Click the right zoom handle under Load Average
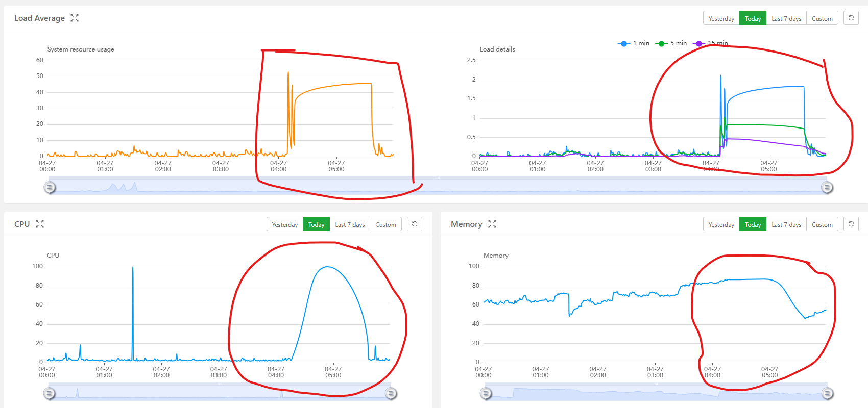The width and height of the screenshot is (868, 408). coord(827,188)
